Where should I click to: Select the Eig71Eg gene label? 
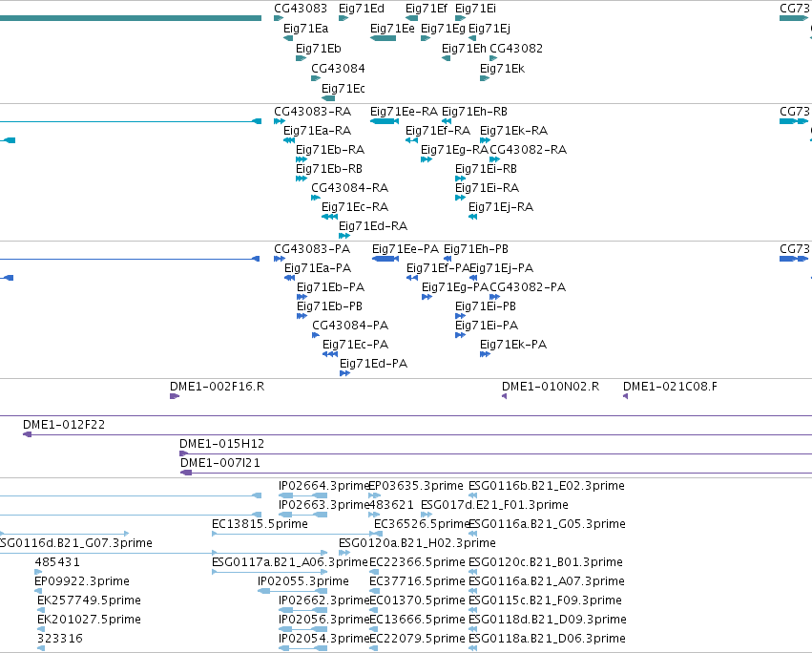pos(443,29)
